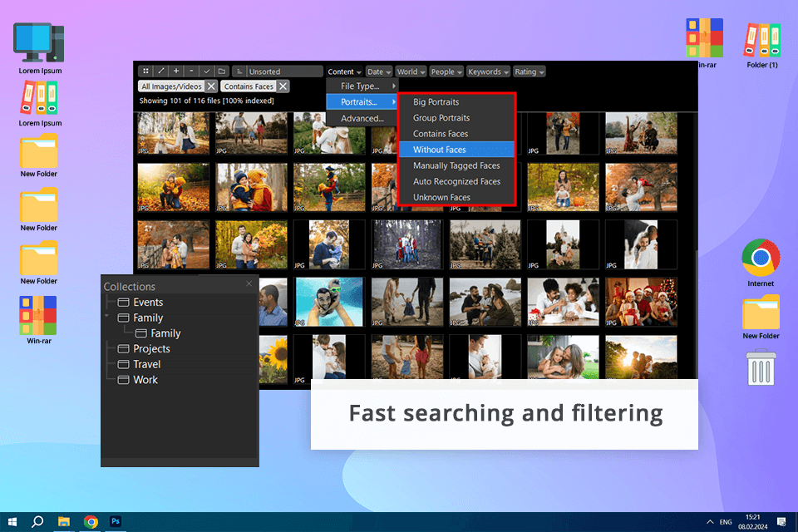Remove the Contains Faces filter
This screenshot has width=798, height=532.
[283, 86]
